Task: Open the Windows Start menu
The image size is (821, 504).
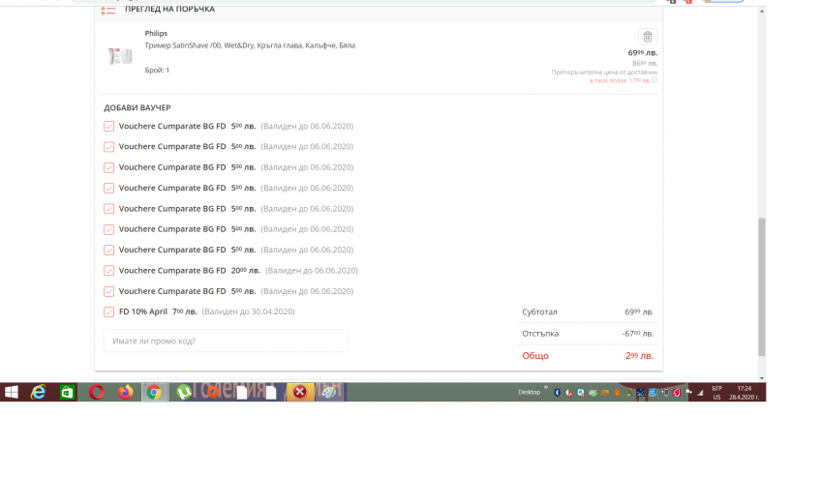Action: (12, 392)
